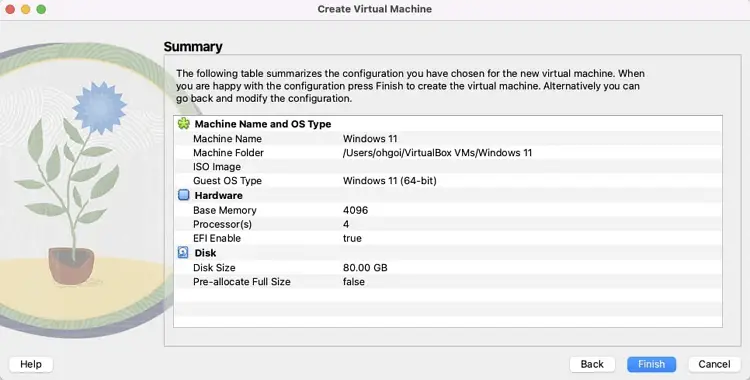Click the Machine Folder row label

pos(228,153)
